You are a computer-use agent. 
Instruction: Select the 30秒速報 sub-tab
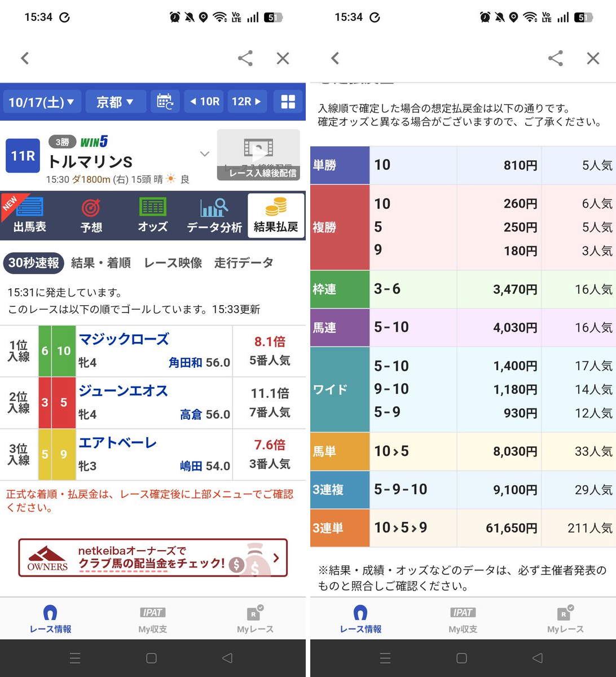[x=34, y=263]
